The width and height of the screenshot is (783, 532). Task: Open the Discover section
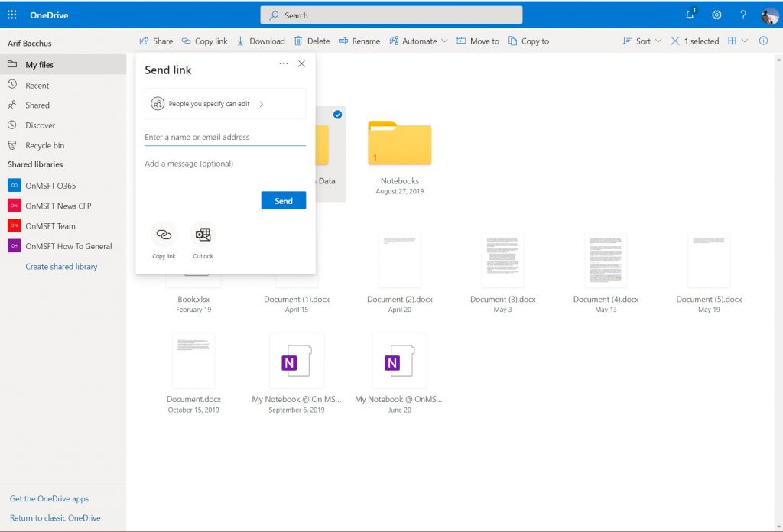pyautogui.click(x=63, y=125)
